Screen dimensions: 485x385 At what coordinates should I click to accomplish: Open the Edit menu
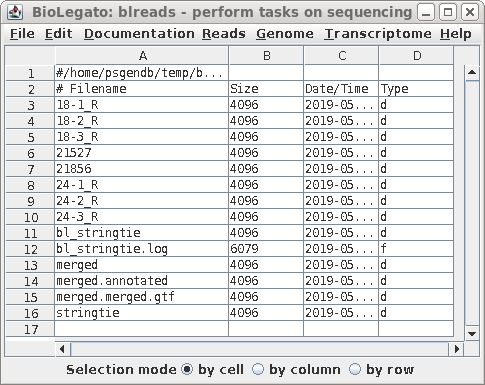pyautogui.click(x=59, y=34)
